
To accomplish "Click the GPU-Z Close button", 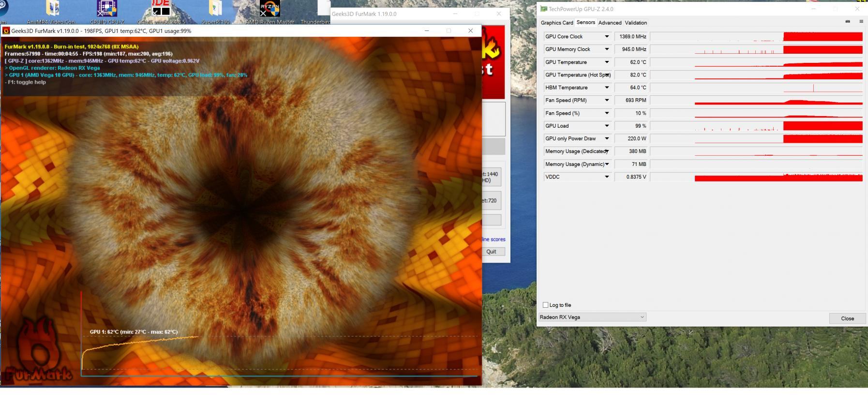I will click(x=847, y=318).
